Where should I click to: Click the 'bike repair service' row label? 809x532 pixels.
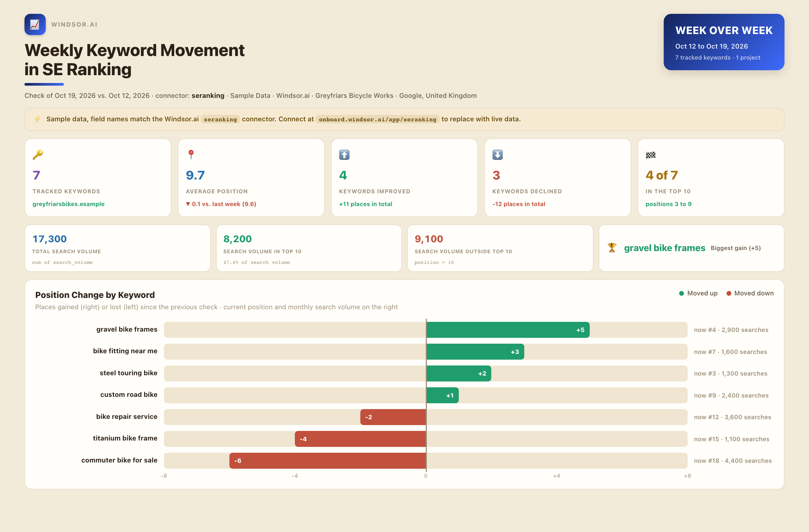(127, 417)
